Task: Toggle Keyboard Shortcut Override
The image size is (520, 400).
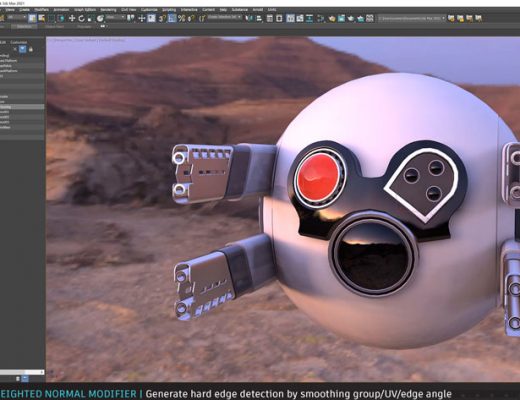Action: coord(151,18)
